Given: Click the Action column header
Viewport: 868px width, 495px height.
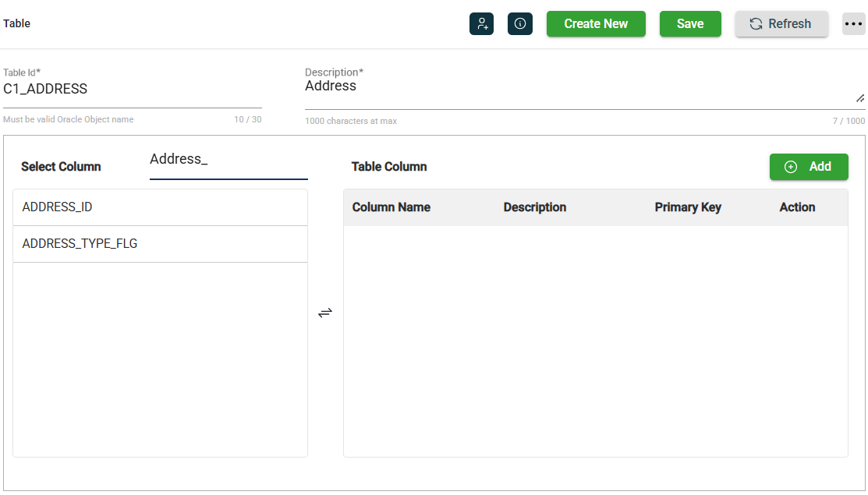Looking at the screenshot, I should (797, 207).
